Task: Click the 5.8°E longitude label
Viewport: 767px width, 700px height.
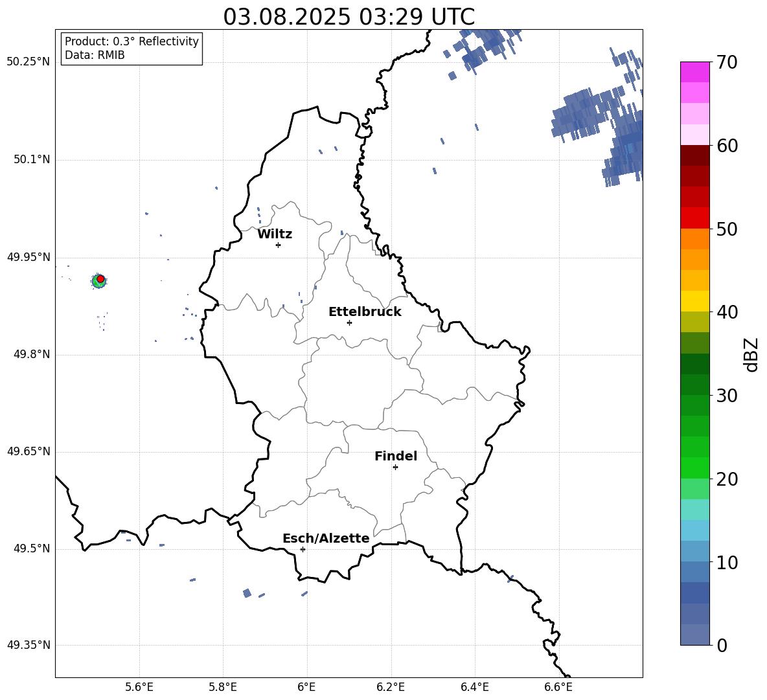Action: click(x=223, y=687)
